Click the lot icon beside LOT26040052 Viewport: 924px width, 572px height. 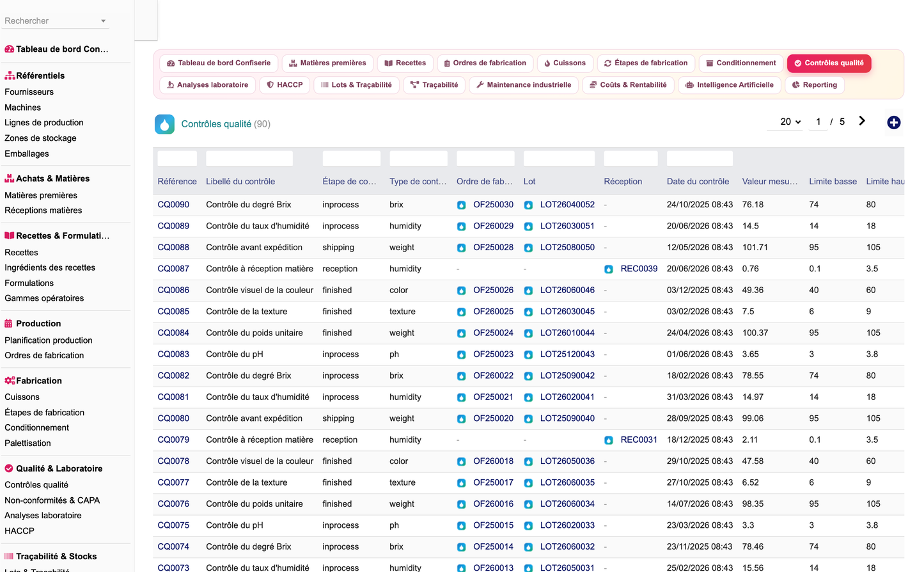pos(528,205)
